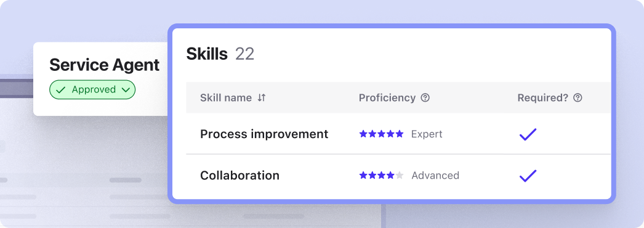
Task: Click the Required? help question mark icon
Action: tap(578, 98)
